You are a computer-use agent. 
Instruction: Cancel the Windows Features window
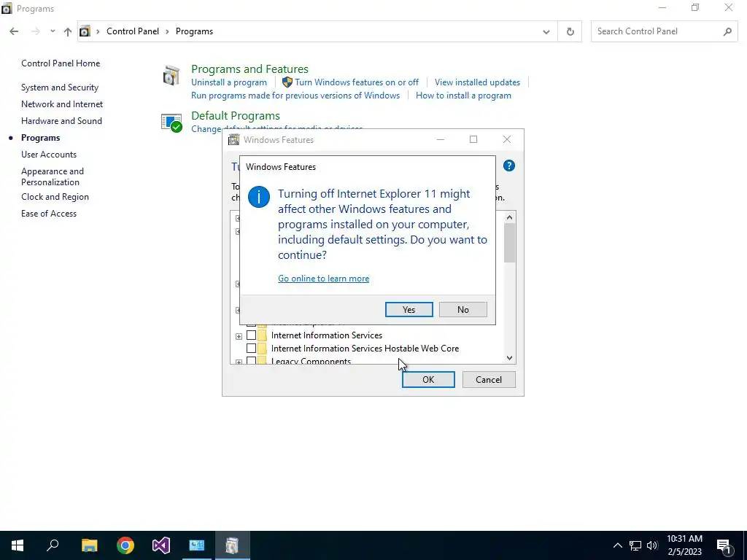pyautogui.click(x=489, y=379)
